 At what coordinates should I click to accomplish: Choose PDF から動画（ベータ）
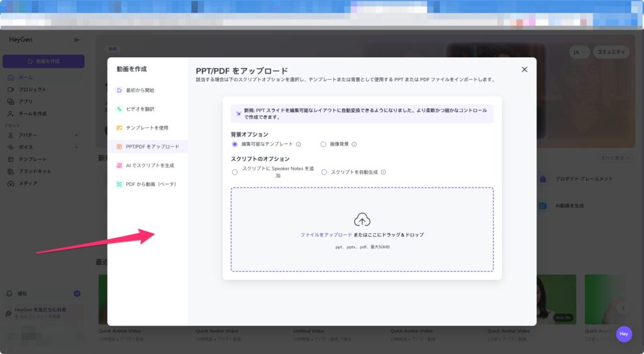tap(148, 184)
